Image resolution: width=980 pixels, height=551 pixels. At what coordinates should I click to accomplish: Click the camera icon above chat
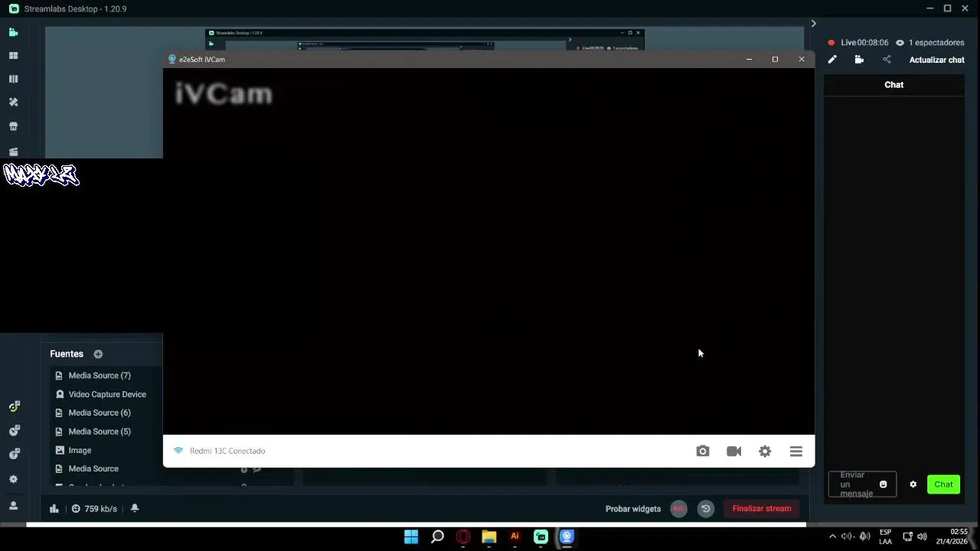859,60
